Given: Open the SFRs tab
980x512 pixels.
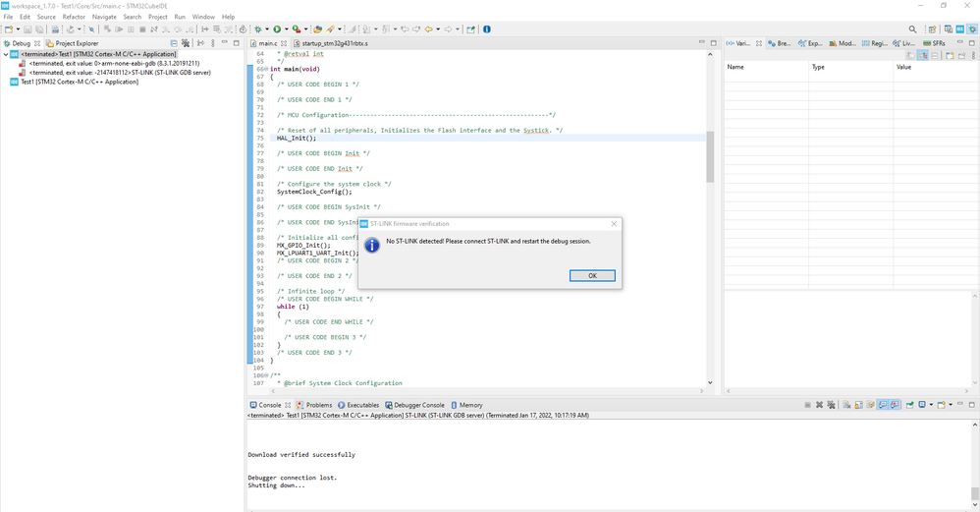Looking at the screenshot, I should click(934, 43).
